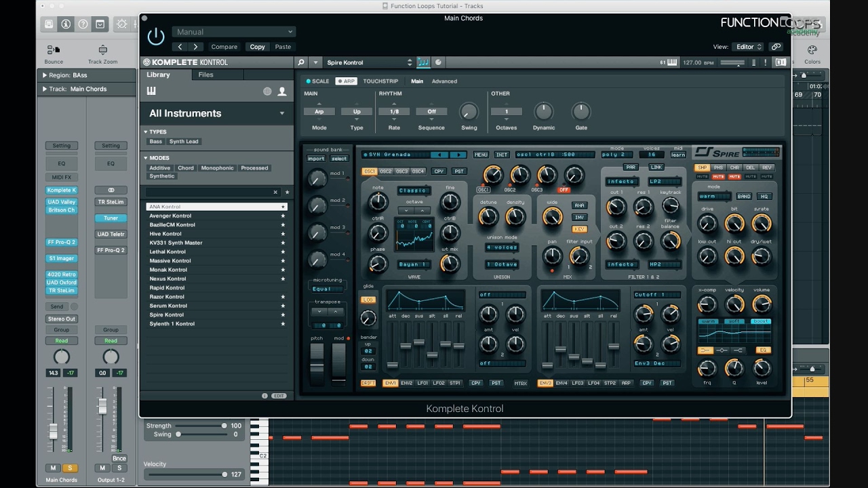Image resolution: width=868 pixels, height=488 pixels.
Task: Click Bounce icon in Logic toolbar
Action: tap(54, 50)
